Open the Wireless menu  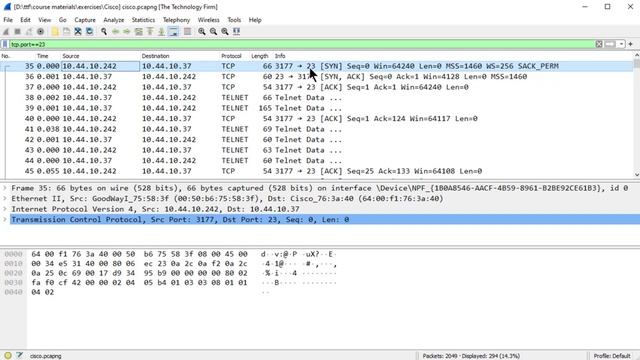point(208,20)
